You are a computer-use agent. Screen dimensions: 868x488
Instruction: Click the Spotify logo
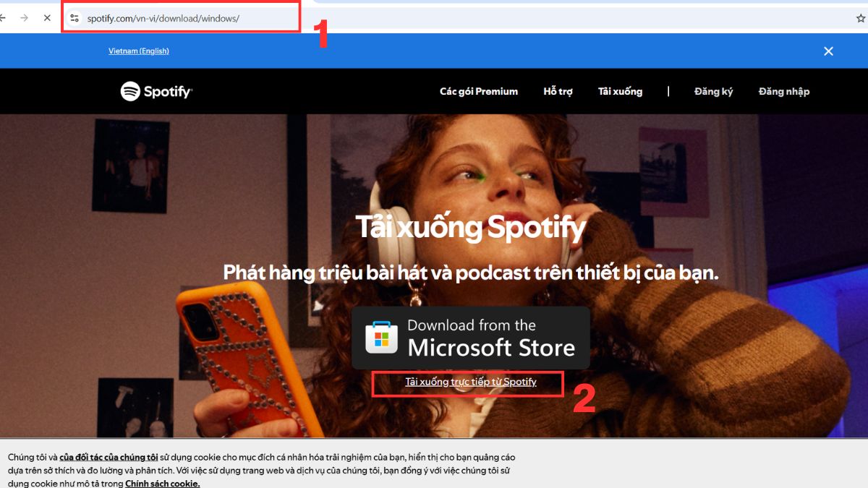[156, 91]
